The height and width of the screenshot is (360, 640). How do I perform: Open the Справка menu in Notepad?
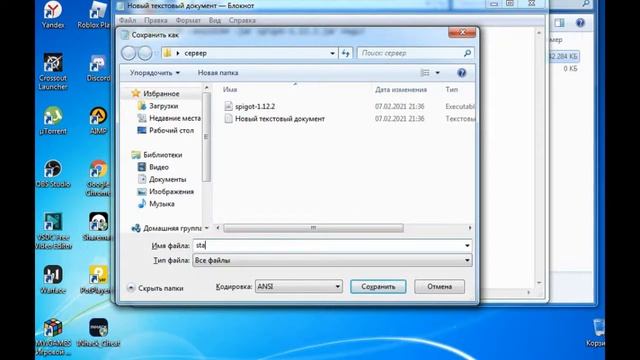[242, 20]
